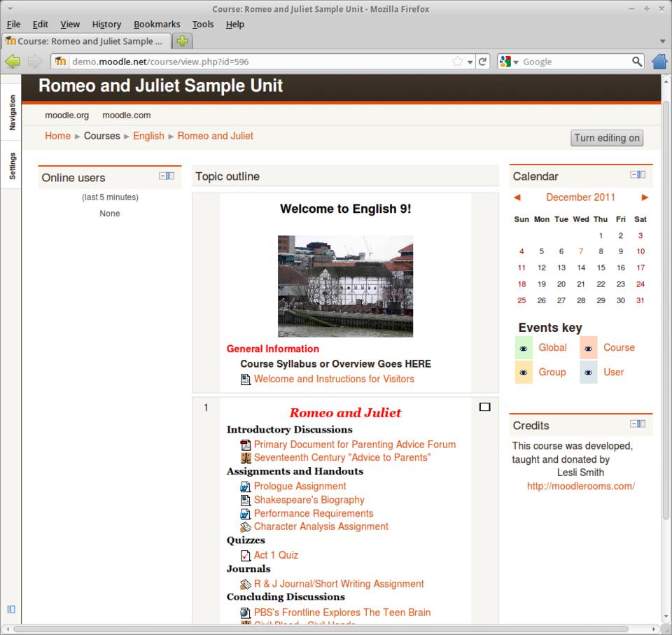Go to next month in calendar
The image size is (672, 635).
pyautogui.click(x=645, y=197)
